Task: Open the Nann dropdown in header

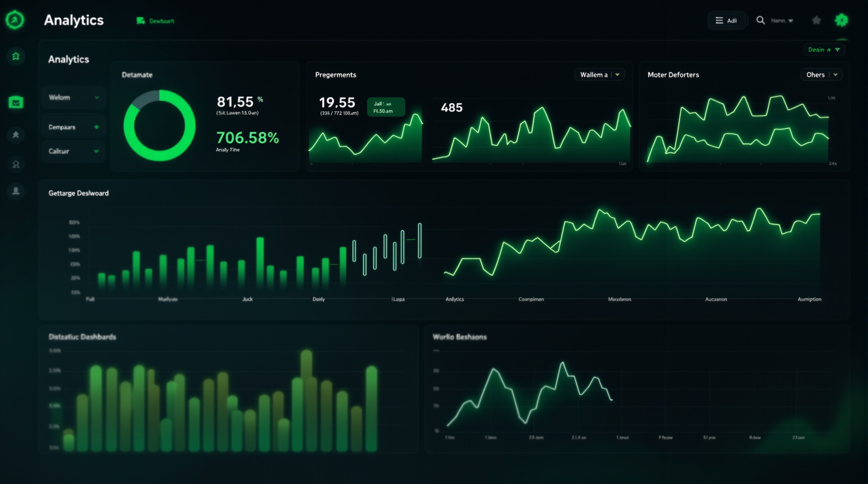Action: pos(782,20)
